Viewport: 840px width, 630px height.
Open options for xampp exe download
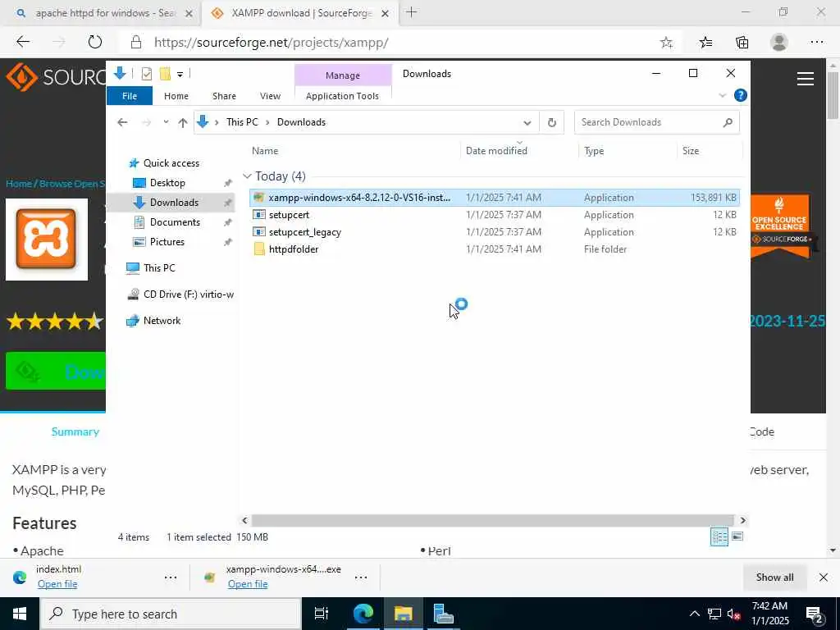[361, 577]
